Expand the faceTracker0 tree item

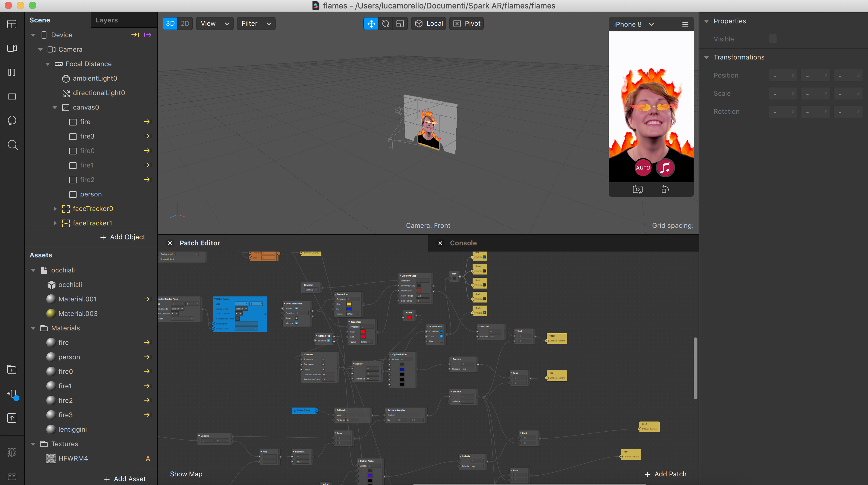(x=55, y=209)
